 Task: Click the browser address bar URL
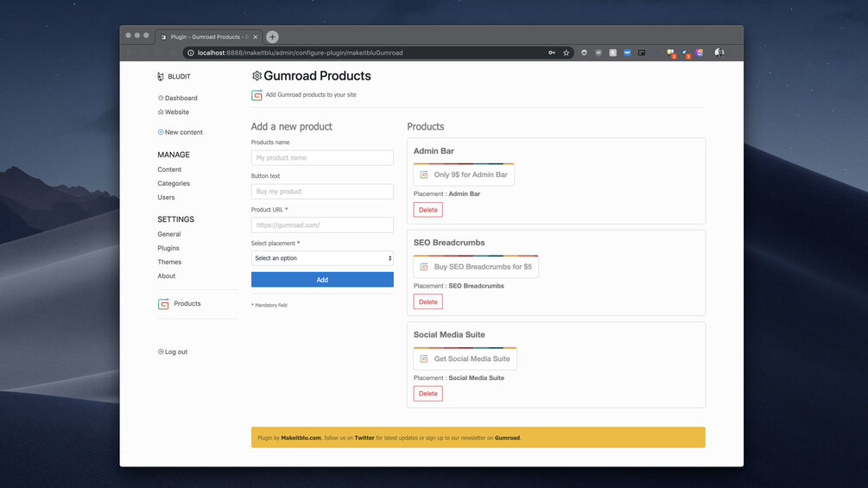300,53
